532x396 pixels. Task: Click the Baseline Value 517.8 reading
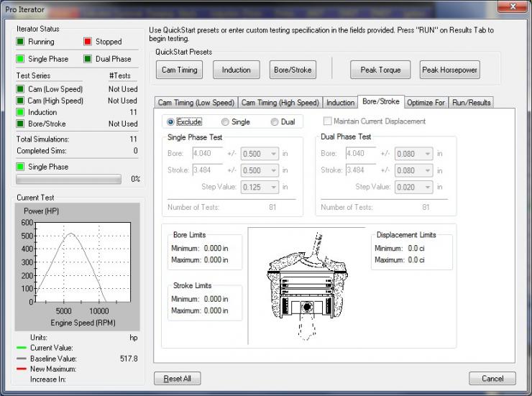pos(129,359)
